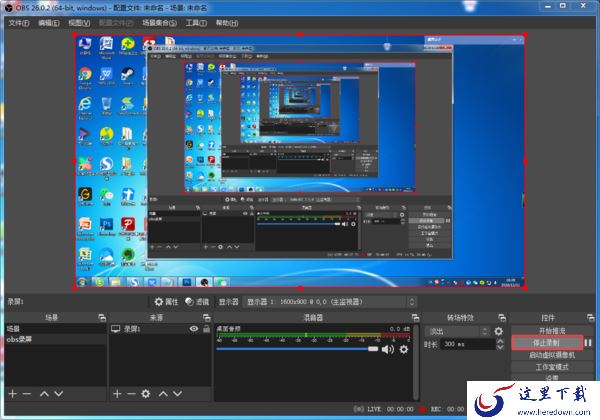The width and height of the screenshot is (600, 420).
Task: Open the 工具(T) menu
Action: click(x=196, y=23)
